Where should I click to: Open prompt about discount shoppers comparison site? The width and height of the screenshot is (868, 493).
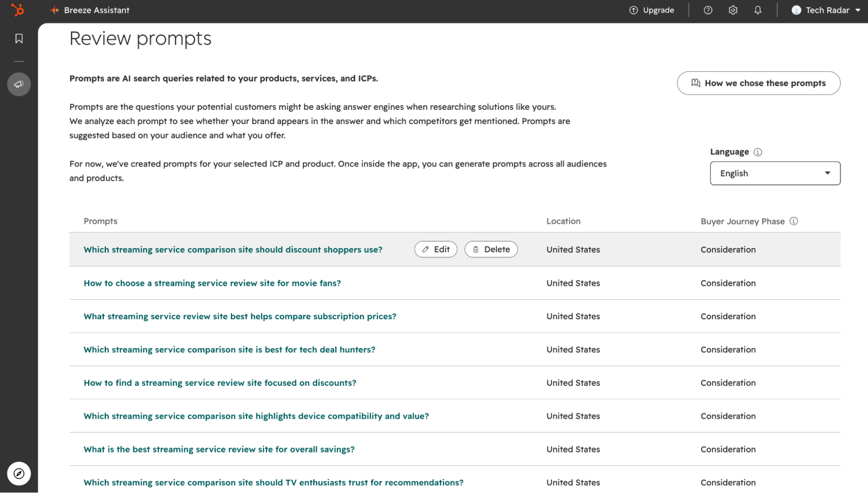[x=233, y=250]
